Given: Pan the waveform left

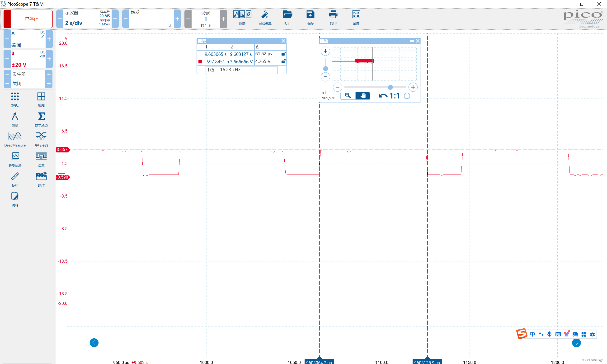Looking at the screenshot, I should click(94, 343).
